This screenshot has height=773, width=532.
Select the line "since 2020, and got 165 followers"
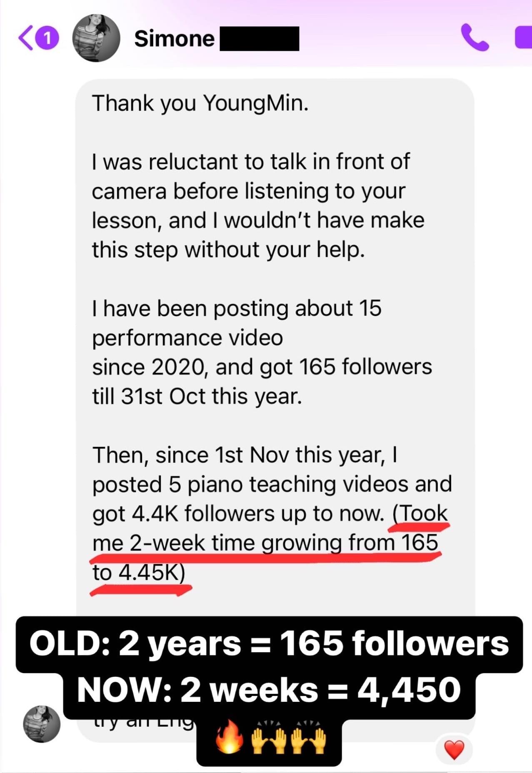(x=262, y=367)
